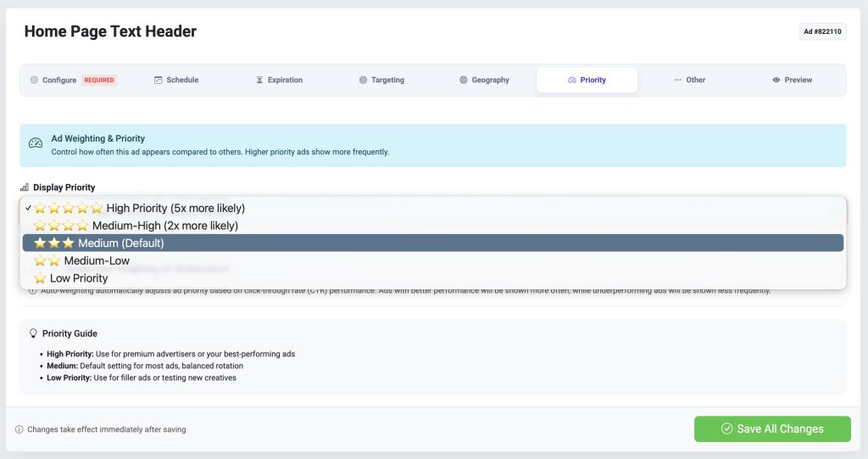Select Medium (Default) priority option
The height and width of the screenshot is (459, 868).
120,243
